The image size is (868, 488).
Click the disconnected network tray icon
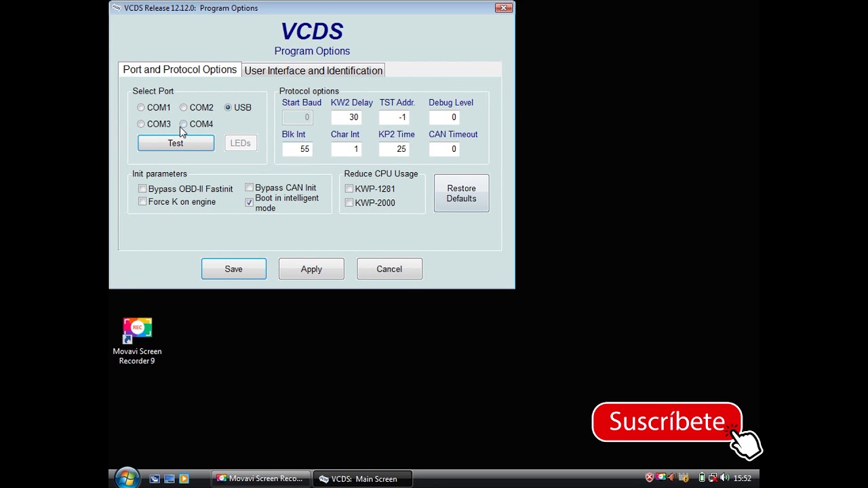(713, 478)
